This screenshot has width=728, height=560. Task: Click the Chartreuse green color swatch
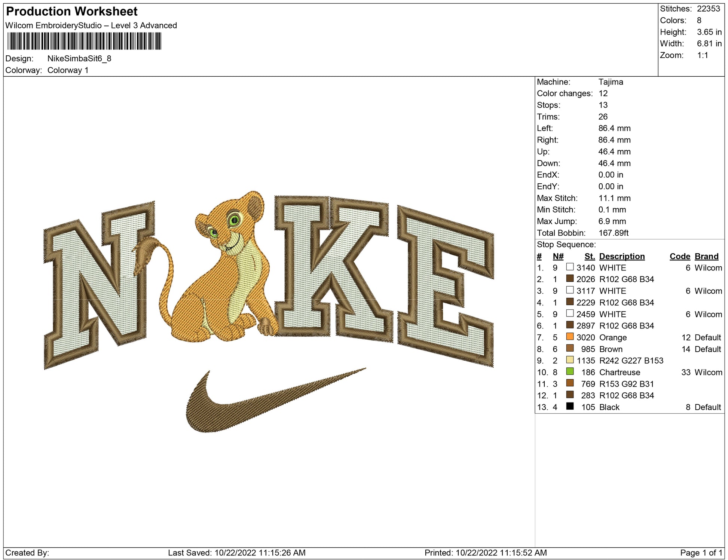[x=570, y=371]
